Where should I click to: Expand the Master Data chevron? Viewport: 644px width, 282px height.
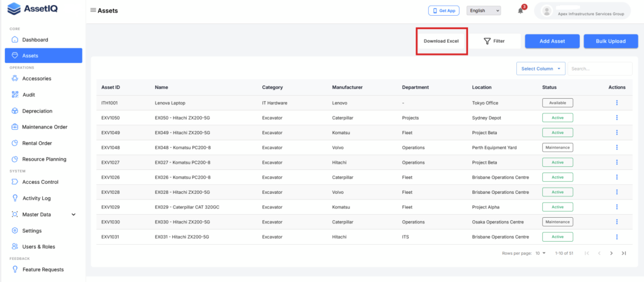[x=74, y=215]
